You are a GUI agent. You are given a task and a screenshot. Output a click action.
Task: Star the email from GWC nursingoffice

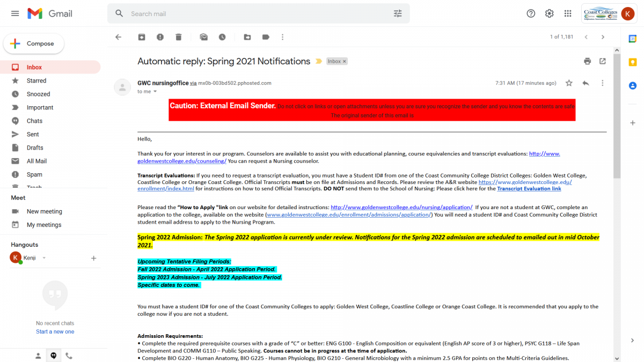(x=569, y=83)
